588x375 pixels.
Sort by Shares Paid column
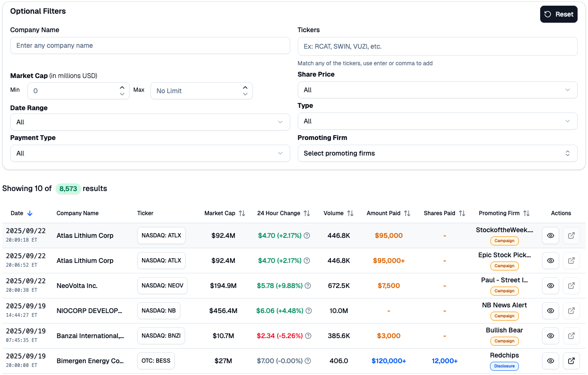tap(462, 213)
